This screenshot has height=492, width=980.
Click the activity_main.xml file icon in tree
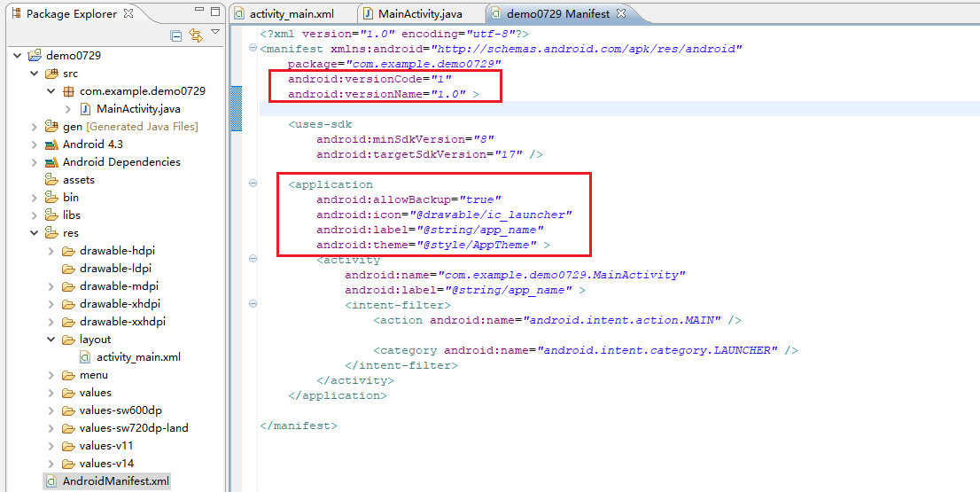pyautogui.click(x=86, y=357)
